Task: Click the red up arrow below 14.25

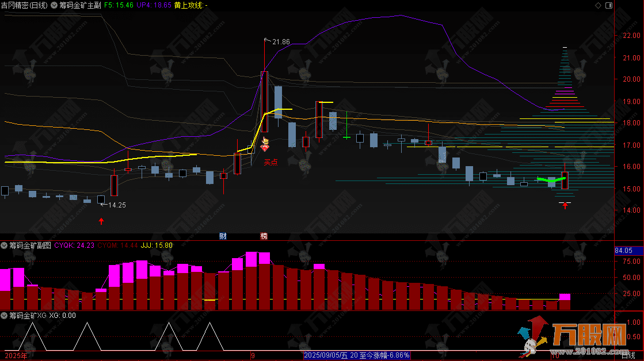Action: point(102,220)
